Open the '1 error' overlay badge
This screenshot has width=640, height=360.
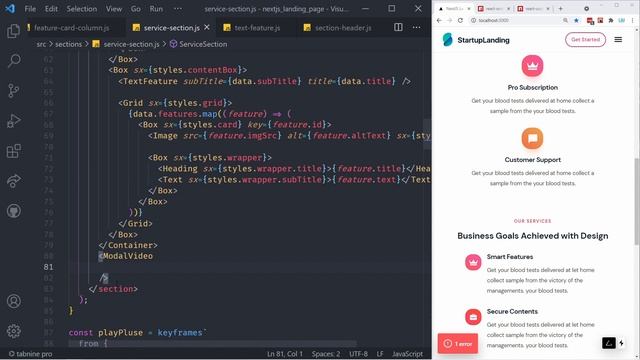[x=458, y=344]
